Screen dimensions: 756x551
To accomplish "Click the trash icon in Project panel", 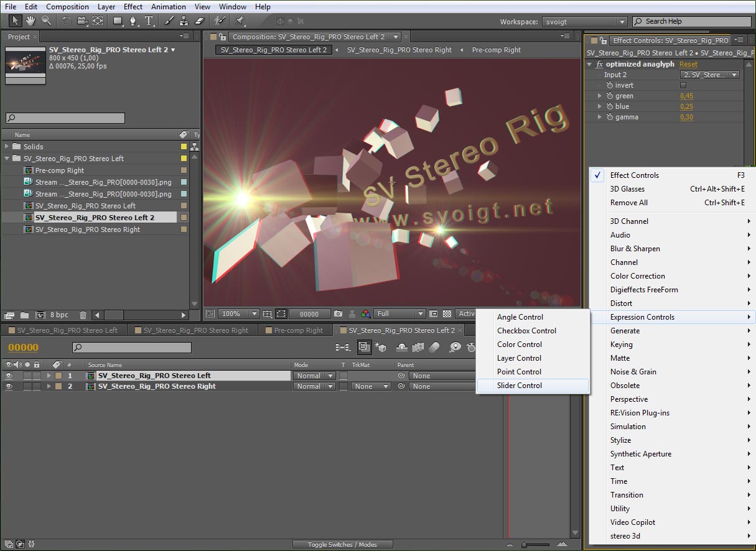I will click(x=83, y=315).
